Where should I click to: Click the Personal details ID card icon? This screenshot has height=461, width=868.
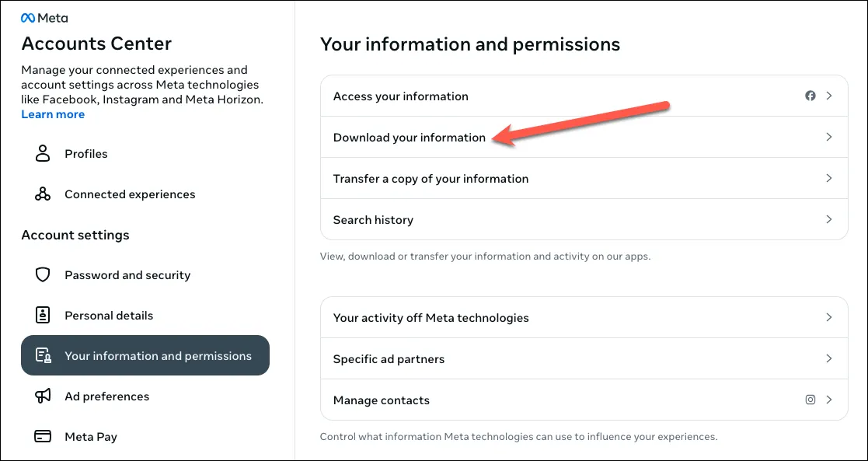tap(43, 316)
